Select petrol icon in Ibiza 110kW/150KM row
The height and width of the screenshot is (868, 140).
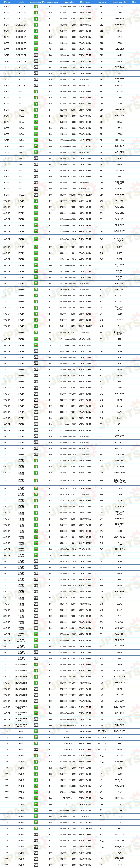[36, 140]
